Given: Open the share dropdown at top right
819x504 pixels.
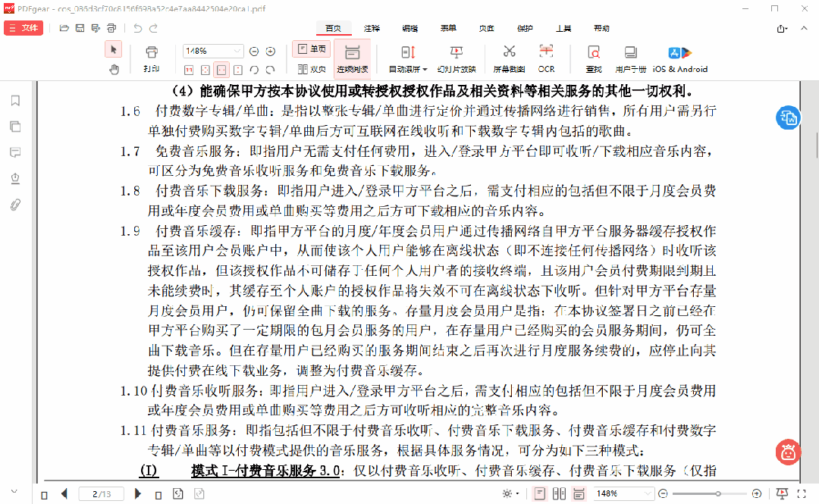Looking at the screenshot, I should (782, 29).
